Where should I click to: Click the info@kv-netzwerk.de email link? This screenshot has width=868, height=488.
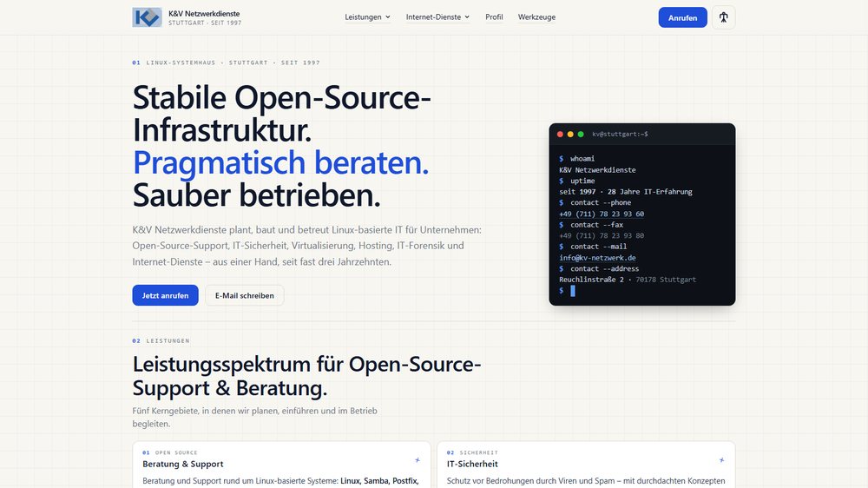coord(597,258)
